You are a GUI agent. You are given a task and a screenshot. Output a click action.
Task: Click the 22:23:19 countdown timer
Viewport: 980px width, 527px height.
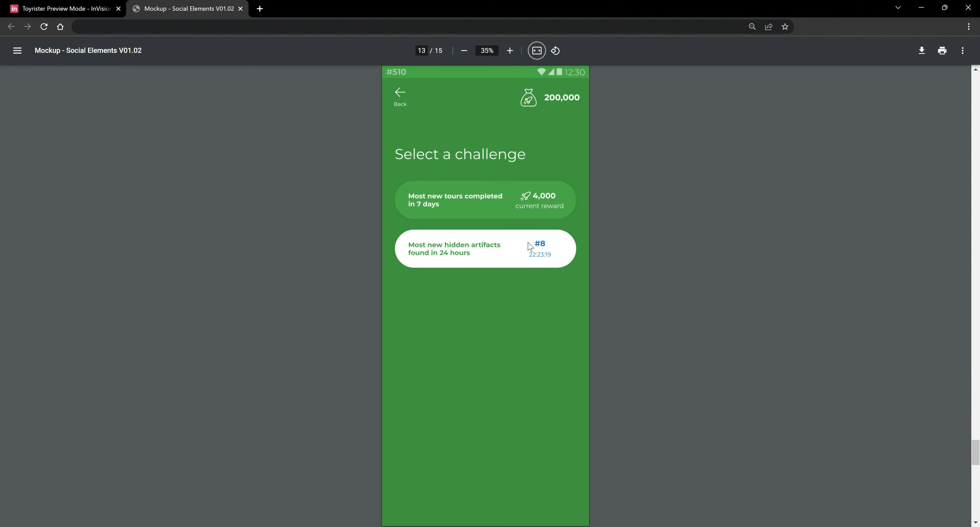pos(540,254)
